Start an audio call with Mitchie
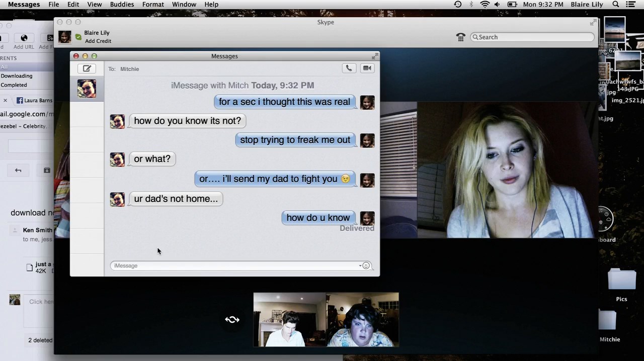This screenshot has width=644, height=361. [349, 68]
